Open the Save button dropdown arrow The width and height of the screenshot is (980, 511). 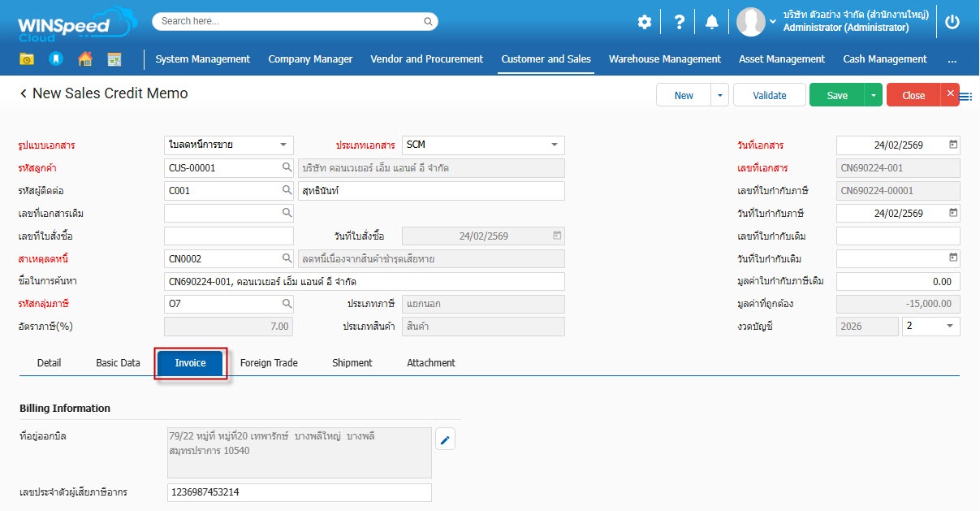[873, 96]
